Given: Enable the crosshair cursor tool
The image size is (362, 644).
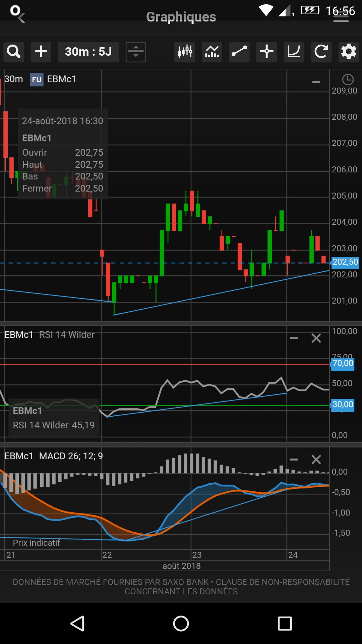Looking at the screenshot, I should [267, 52].
